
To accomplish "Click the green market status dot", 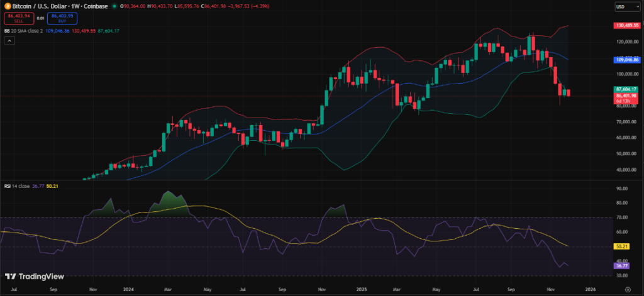I will (x=113, y=7).
